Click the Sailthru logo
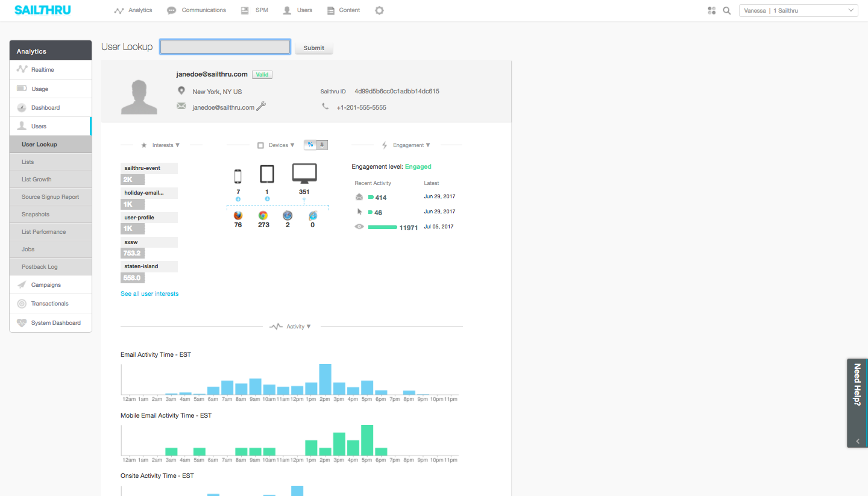This screenshot has height=496, width=868. coord(43,10)
